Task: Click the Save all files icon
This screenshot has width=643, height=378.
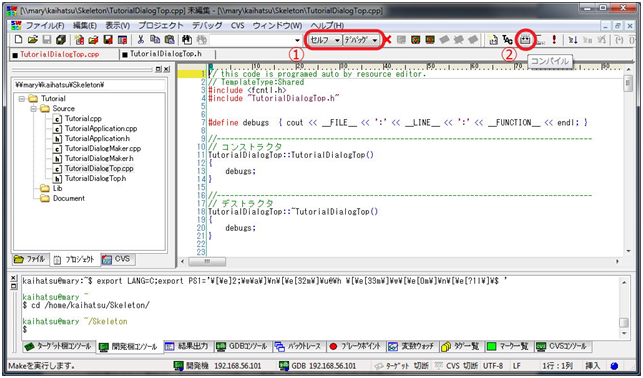Action: click(61, 40)
